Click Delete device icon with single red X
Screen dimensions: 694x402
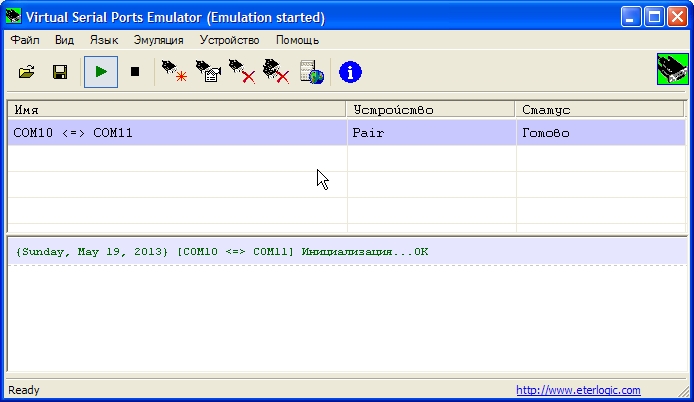[x=242, y=72]
